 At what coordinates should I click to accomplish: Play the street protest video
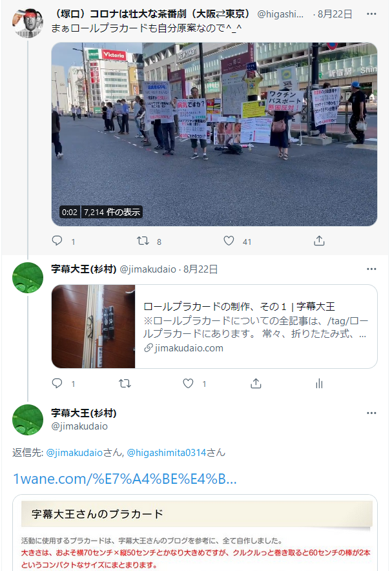(214, 134)
